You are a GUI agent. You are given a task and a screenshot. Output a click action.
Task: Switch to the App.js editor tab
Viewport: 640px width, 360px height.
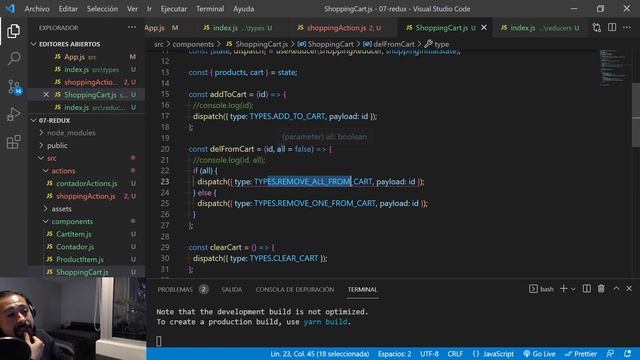click(161, 28)
